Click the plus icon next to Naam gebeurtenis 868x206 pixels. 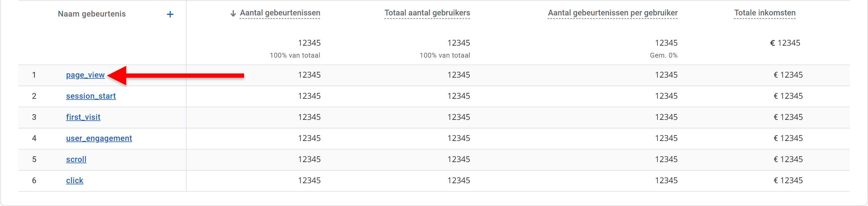[170, 14]
